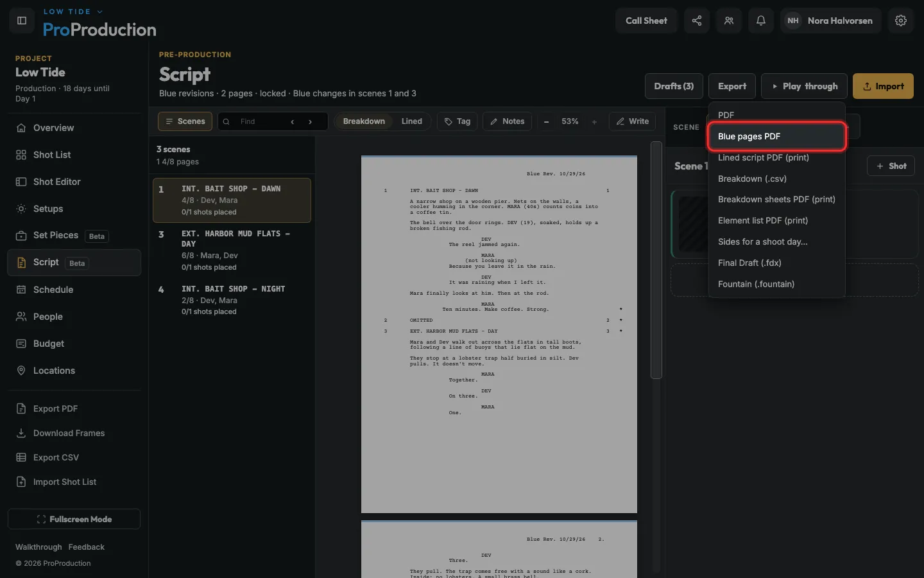Open the settings gear
The width and height of the screenshot is (924, 578).
(x=901, y=21)
